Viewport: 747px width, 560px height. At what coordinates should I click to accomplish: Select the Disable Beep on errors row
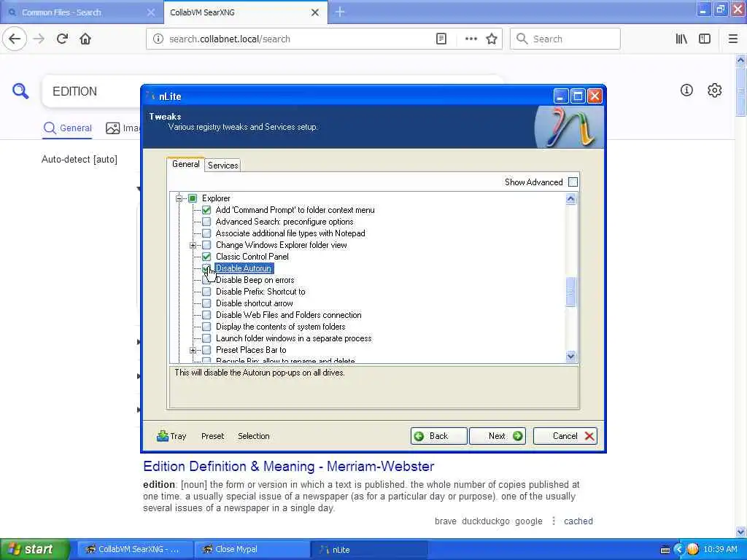click(255, 280)
